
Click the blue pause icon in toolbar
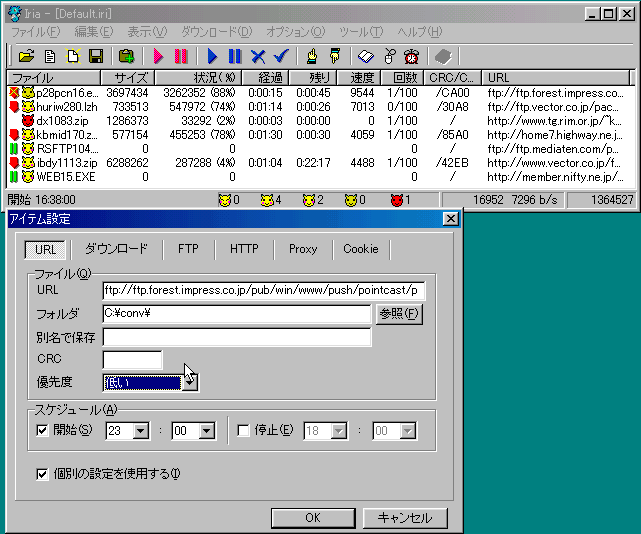(x=234, y=56)
